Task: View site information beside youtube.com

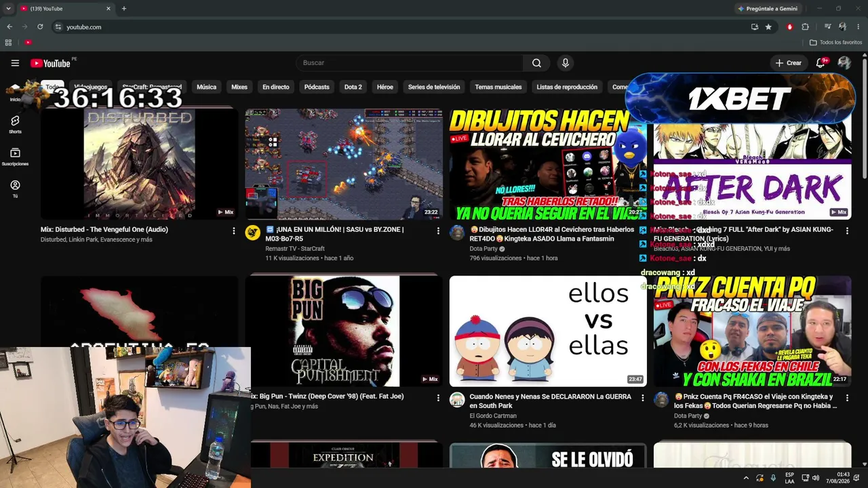Action: 58,27
